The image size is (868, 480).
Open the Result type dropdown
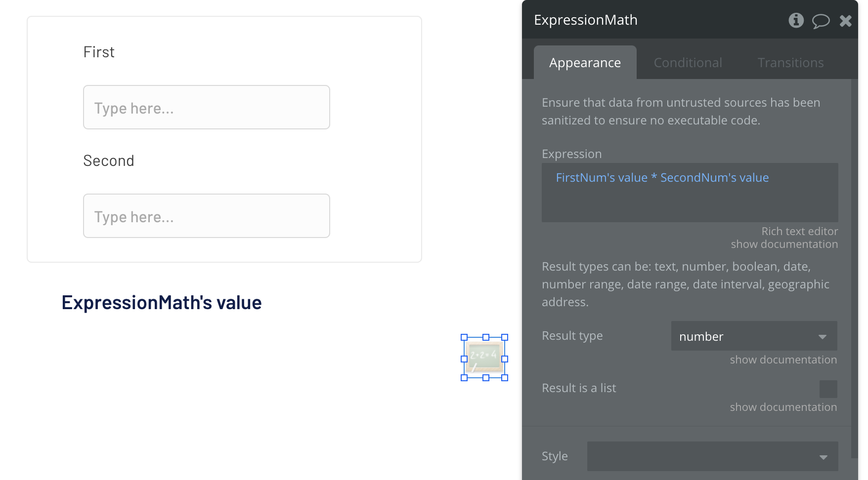(x=754, y=336)
